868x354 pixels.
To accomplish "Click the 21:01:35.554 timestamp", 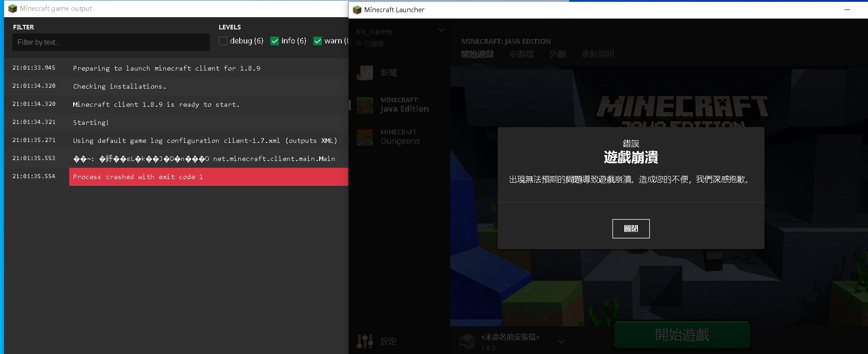I will (34, 176).
